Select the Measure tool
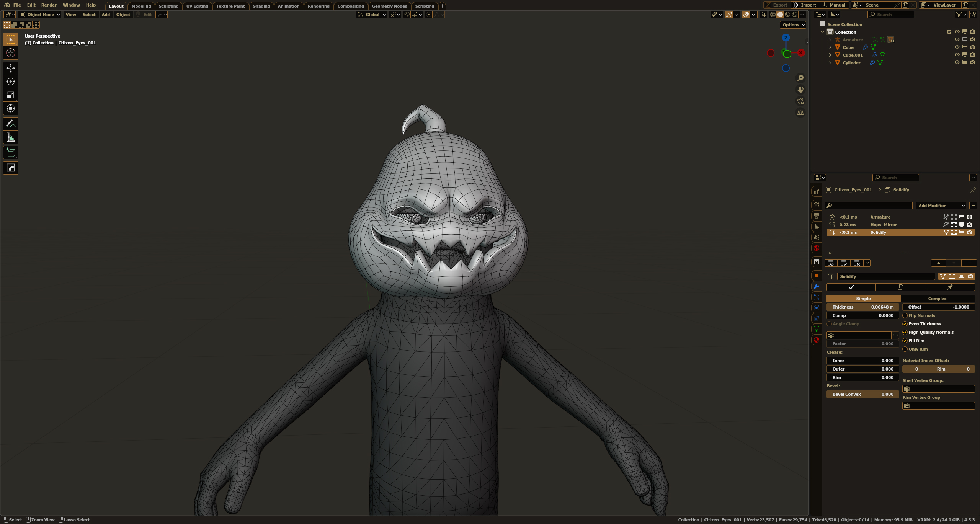Image resolution: width=980 pixels, height=524 pixels. click(x=11, y=137)
